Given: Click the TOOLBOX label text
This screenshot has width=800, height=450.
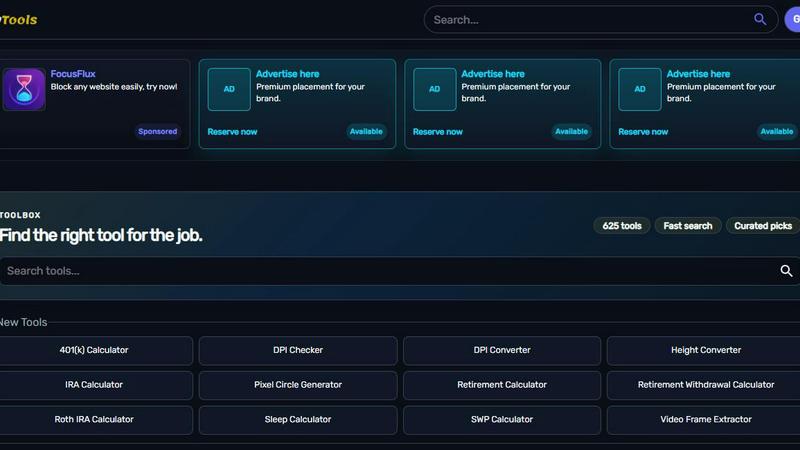Looking at the screenshot, I should 20,215.
